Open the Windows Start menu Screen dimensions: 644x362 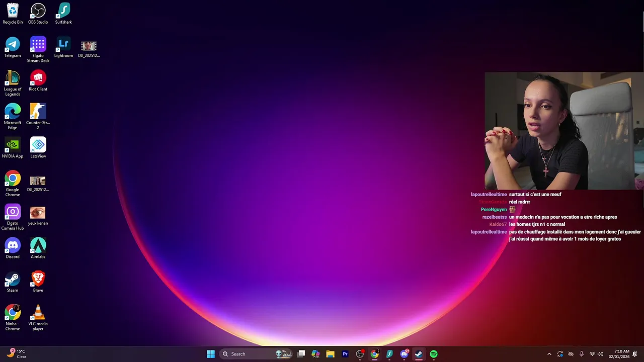pos(211,354)
